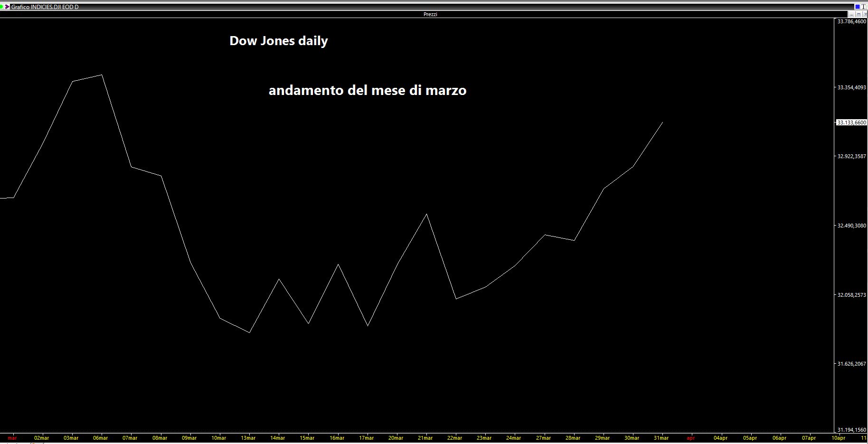Click the 33.354,4093 price axis value

pyautogui.click(x=852, y=87)
